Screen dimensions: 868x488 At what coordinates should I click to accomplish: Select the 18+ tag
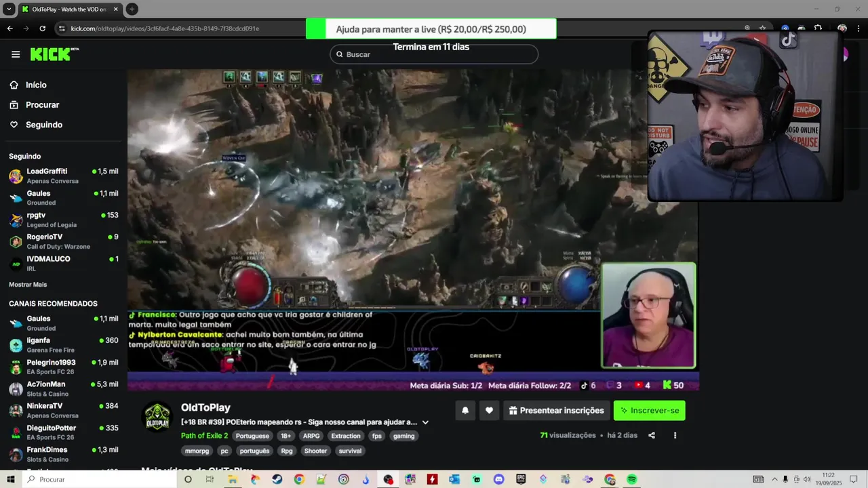pos(286,436)
